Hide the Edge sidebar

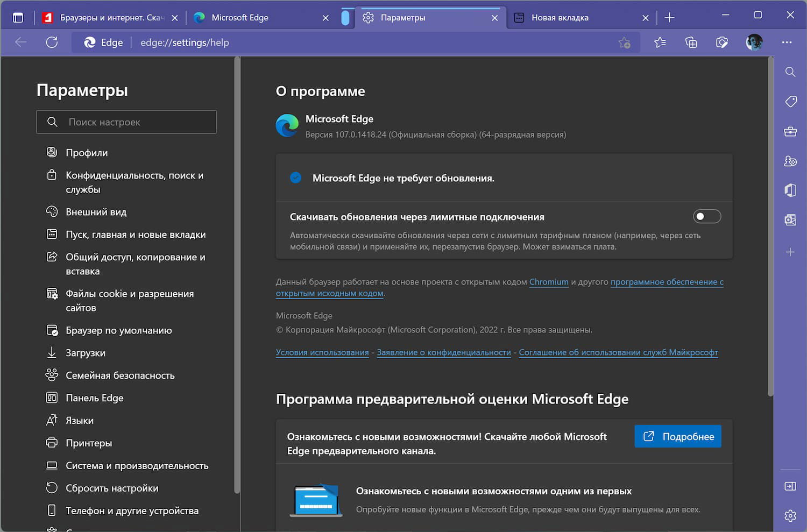click(x=790, y=486)
